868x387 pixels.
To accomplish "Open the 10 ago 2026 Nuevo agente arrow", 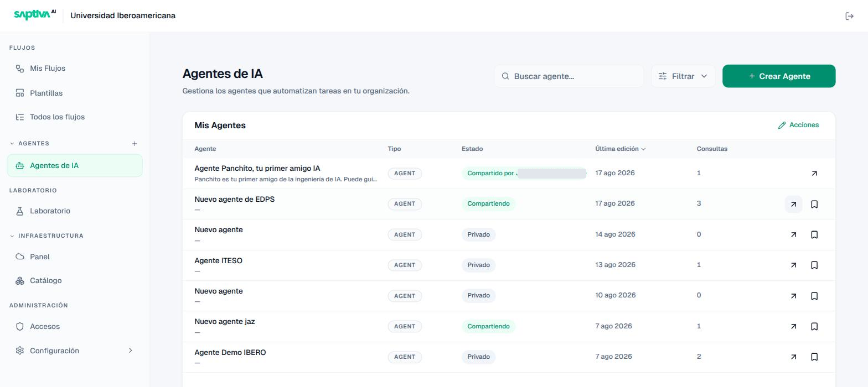I will [793, 296].
